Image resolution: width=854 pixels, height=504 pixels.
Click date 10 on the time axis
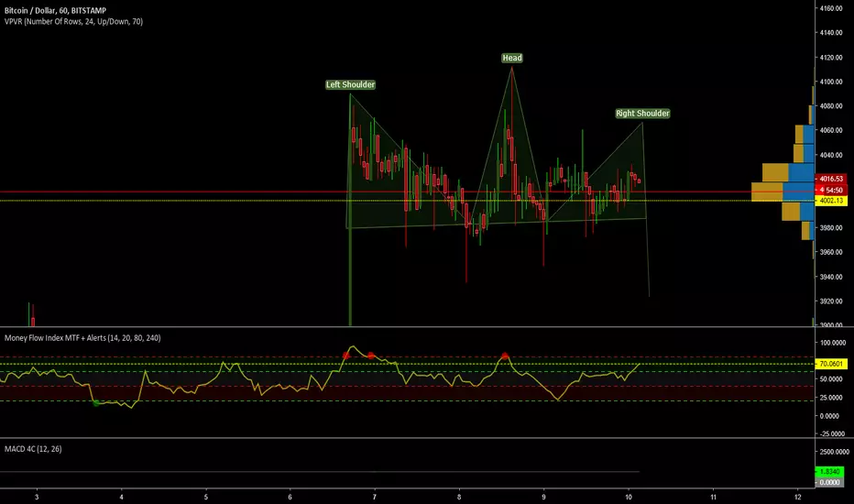coord(629,497)
